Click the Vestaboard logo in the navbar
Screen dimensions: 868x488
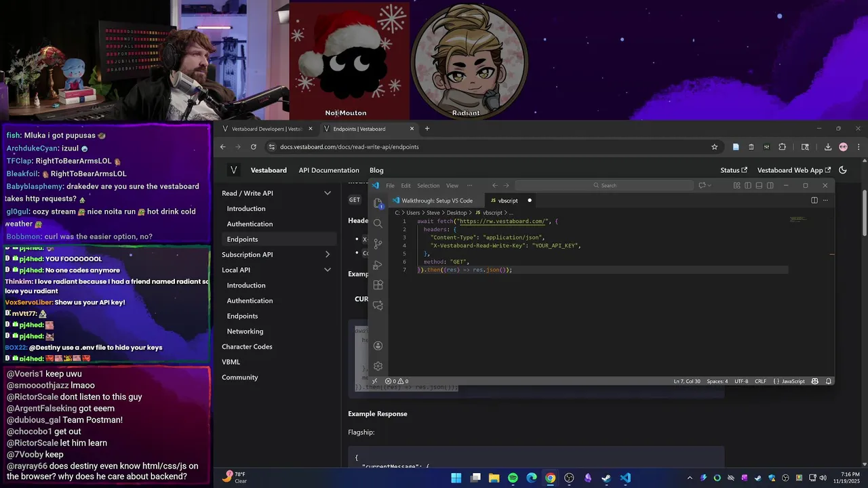tap(233, 170)
